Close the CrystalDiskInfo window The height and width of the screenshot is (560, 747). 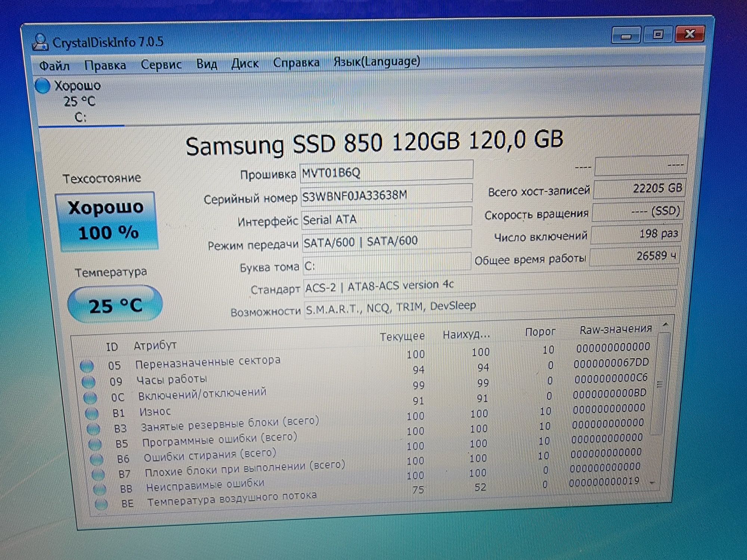690,34
